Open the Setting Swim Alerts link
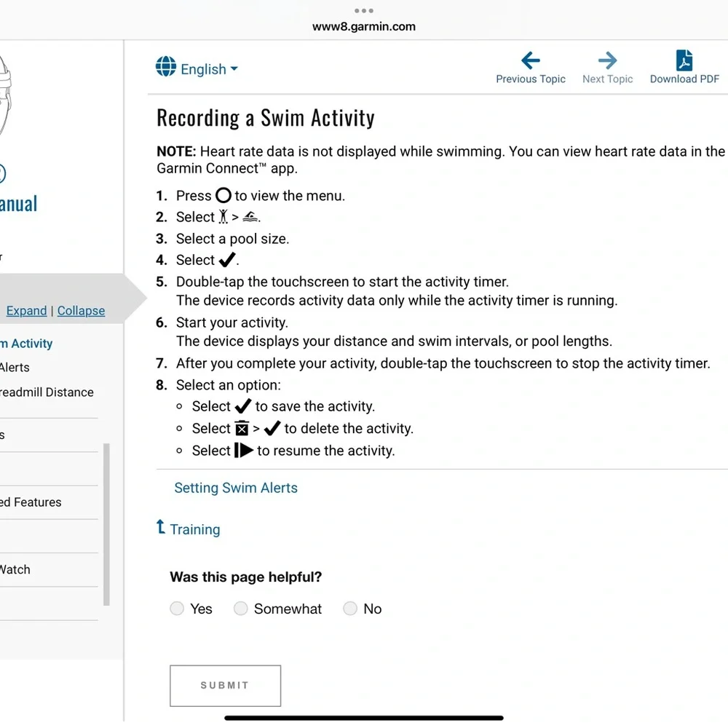Screen dimensions: 728x728 click(236, 488)
